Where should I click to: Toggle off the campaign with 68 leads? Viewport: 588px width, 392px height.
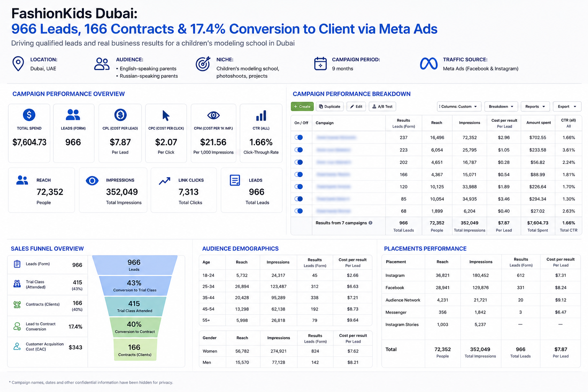click(299, 211)
